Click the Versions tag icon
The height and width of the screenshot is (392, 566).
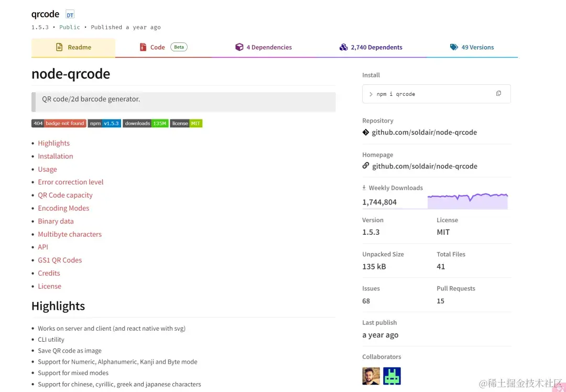[454, 47]
